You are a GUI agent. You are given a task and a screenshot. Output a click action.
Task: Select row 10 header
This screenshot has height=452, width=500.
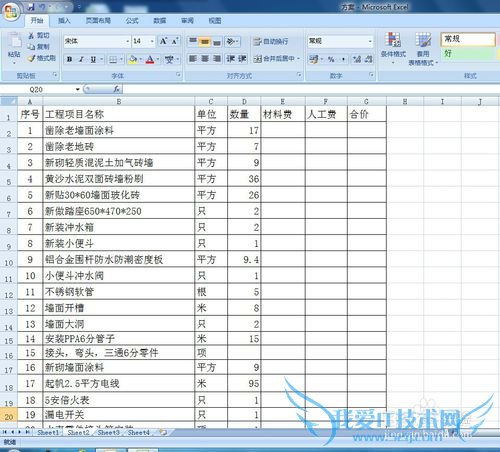coord(9,260)
